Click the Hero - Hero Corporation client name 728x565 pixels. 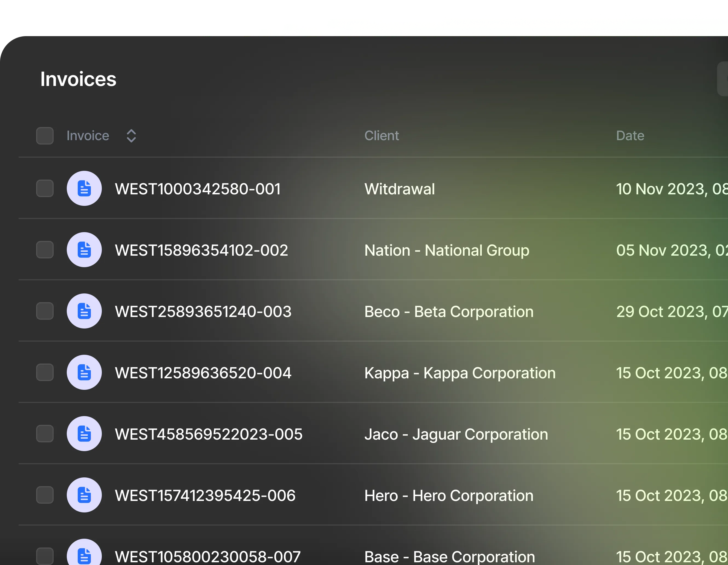tap(449, 495)
